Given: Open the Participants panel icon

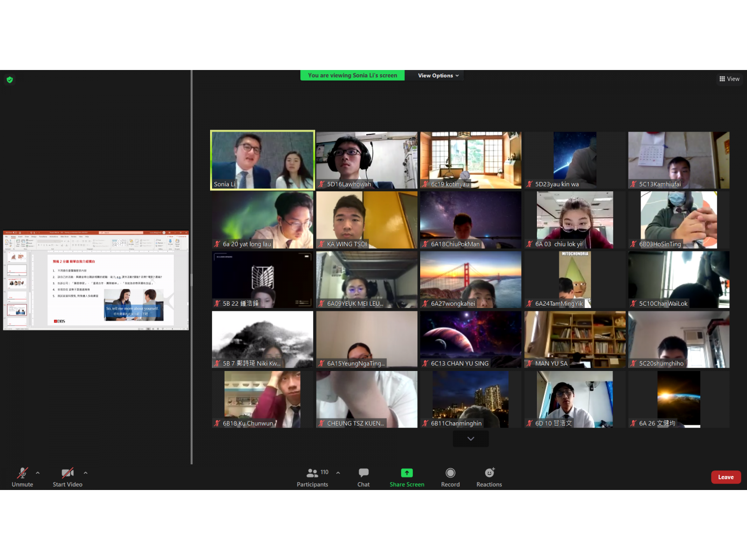Looking at the screenshot, I should [312, 473].
